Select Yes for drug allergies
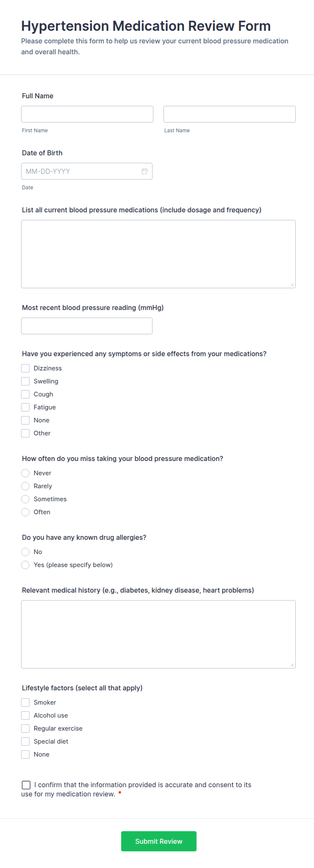 coord(25,565)
